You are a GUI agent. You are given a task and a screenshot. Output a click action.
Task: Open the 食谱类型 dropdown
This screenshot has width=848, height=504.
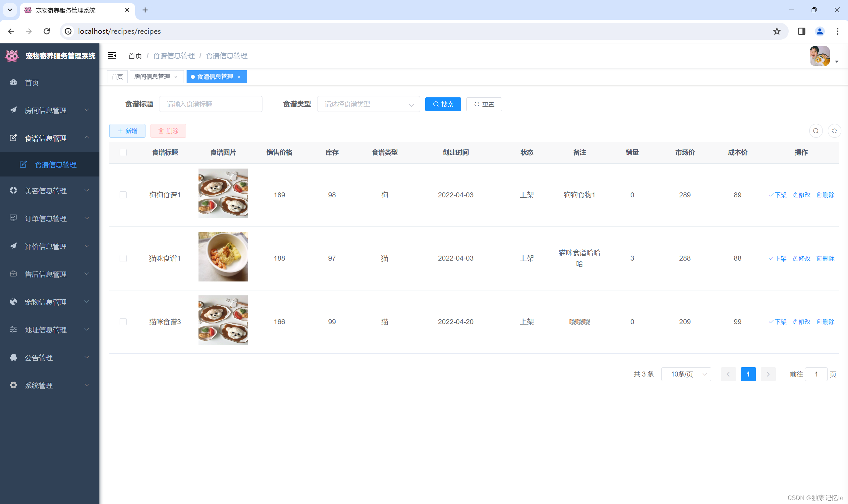pyautogui.click(x=368, y=104)
